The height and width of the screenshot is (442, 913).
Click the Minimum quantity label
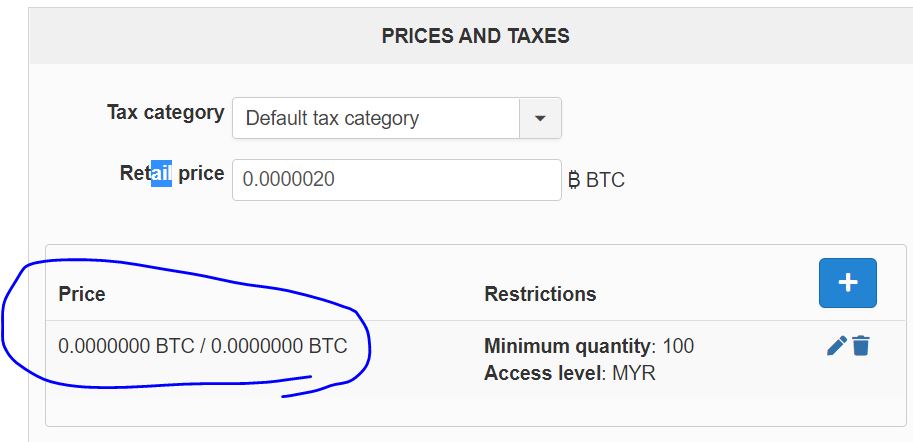click(567, 347)
